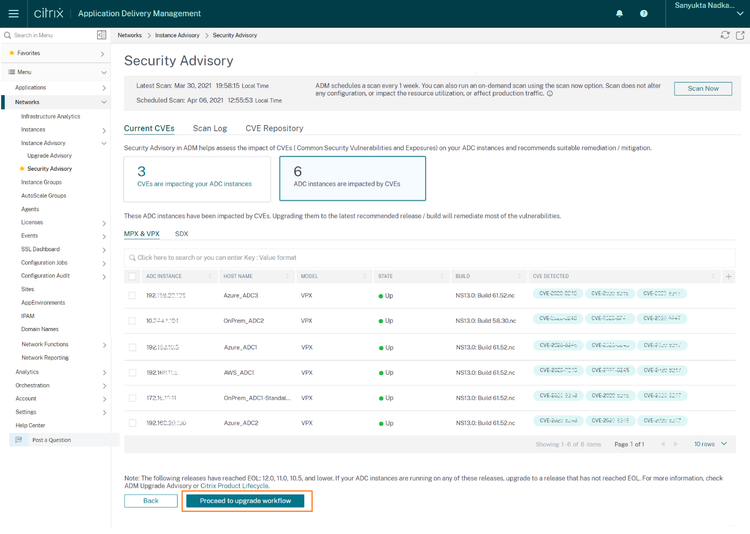
Task: Open the help question mark icon
Action: [644, 13]
